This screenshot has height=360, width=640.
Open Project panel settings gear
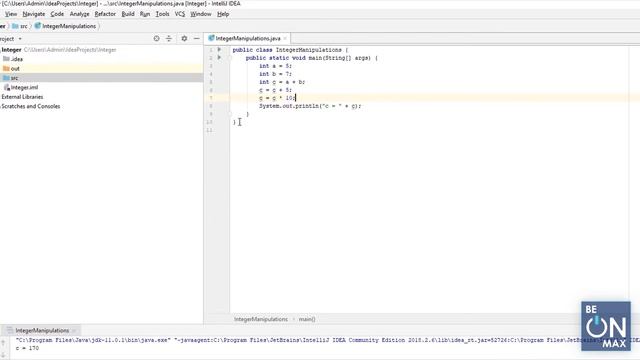(x=184, y=38)
